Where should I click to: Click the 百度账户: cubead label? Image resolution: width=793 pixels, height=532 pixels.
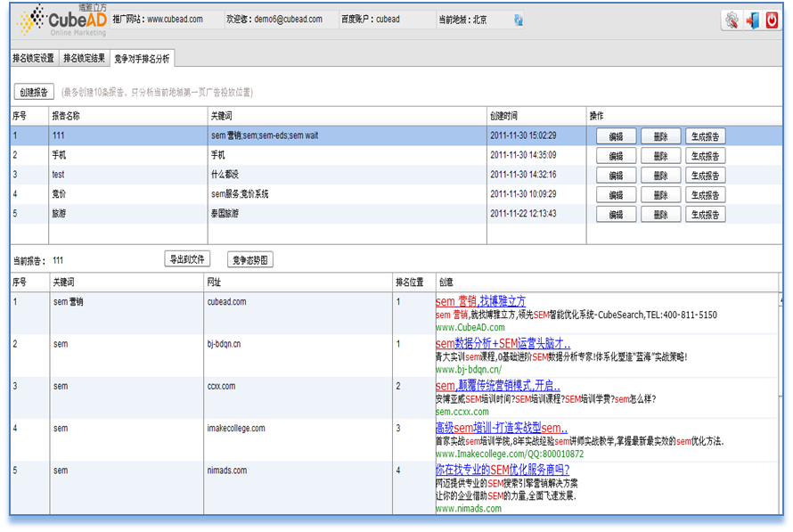[371, 20]
